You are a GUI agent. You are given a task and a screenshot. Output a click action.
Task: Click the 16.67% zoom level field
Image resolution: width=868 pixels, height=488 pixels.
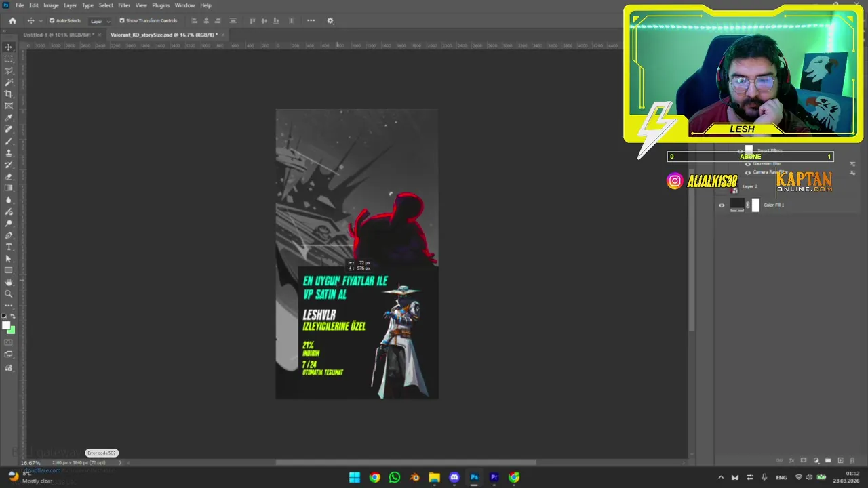30,463
